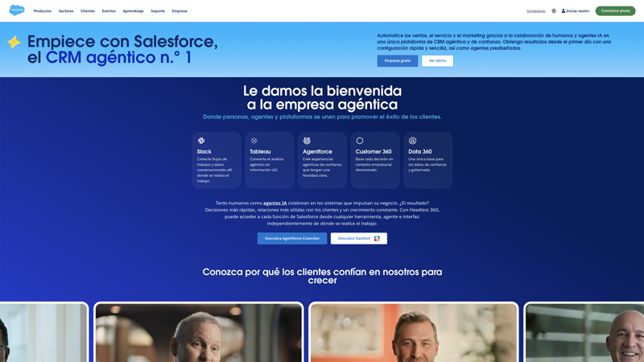Screen dimensions: 644x362
Task: Follow the agentes IA link
Action: [275, 204]
